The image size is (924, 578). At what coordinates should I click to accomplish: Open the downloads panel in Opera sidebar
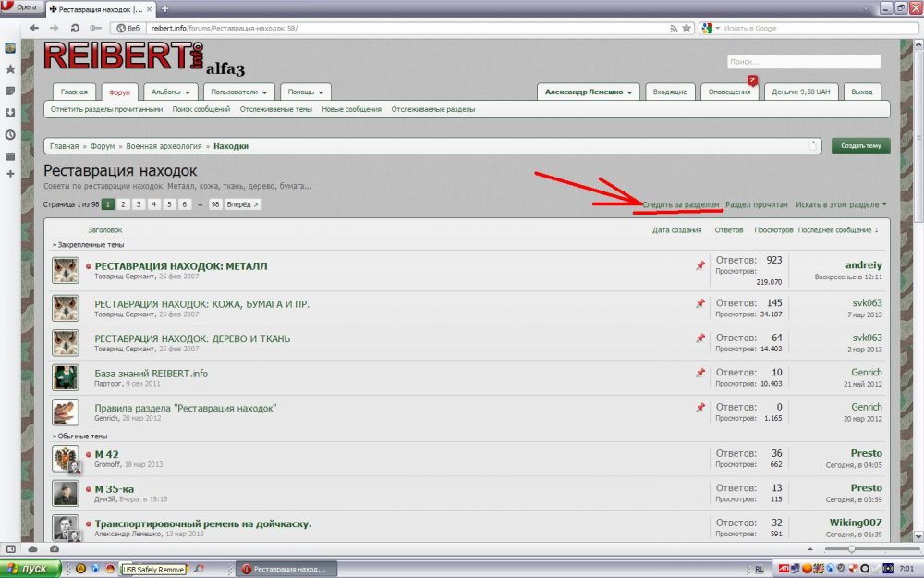pyautogui.click(x=10, y=113)
